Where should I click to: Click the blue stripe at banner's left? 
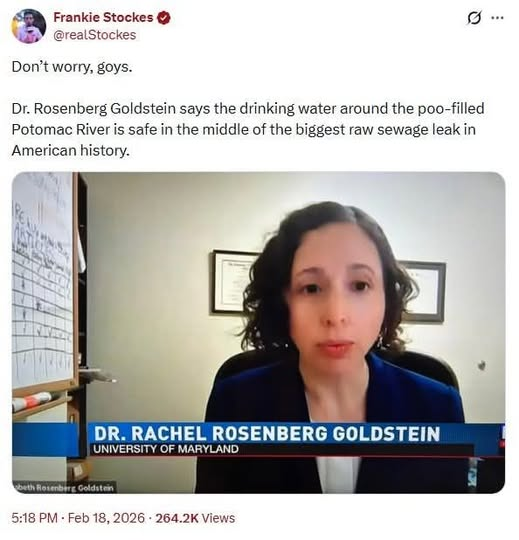[46, 440]
